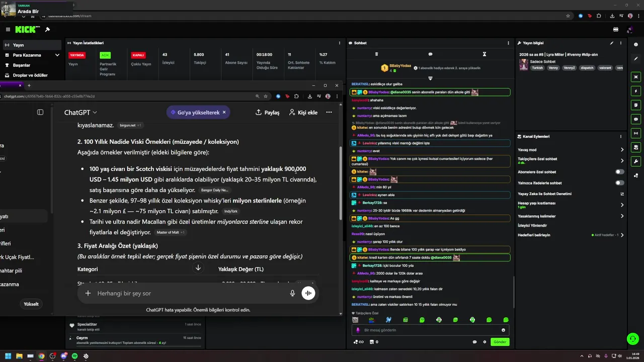Click the chat bubble icon in right sidebar

(636, 119)
